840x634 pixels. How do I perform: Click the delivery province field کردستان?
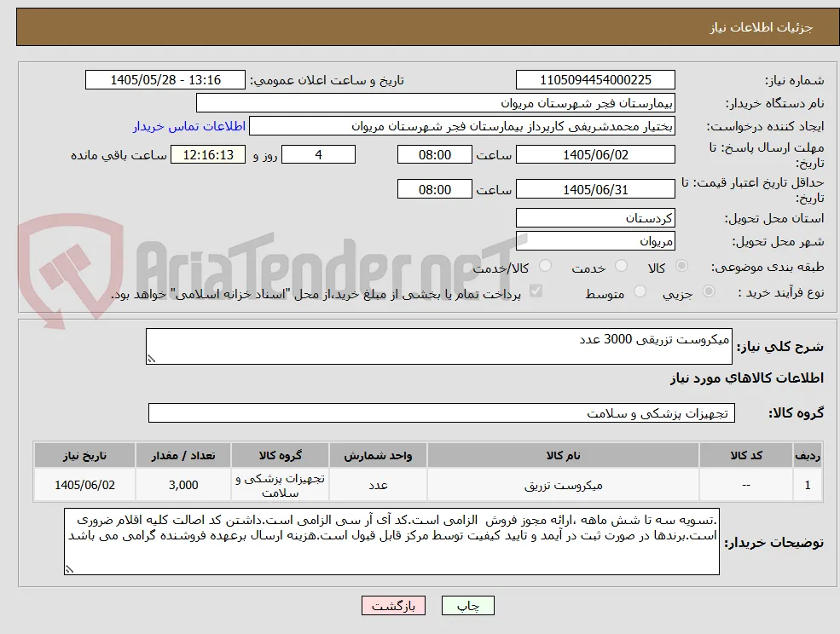point(595,218)
